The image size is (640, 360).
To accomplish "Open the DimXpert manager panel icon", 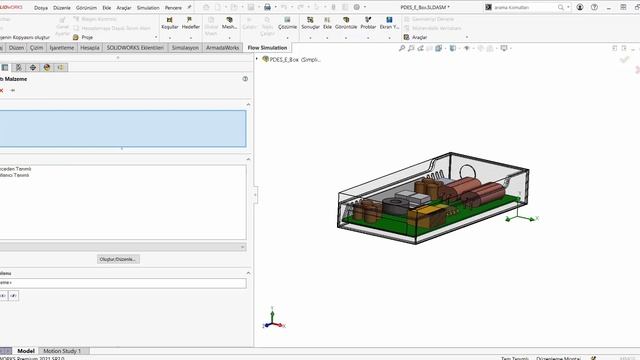I will pyautogui.click(x=33, y=67).
